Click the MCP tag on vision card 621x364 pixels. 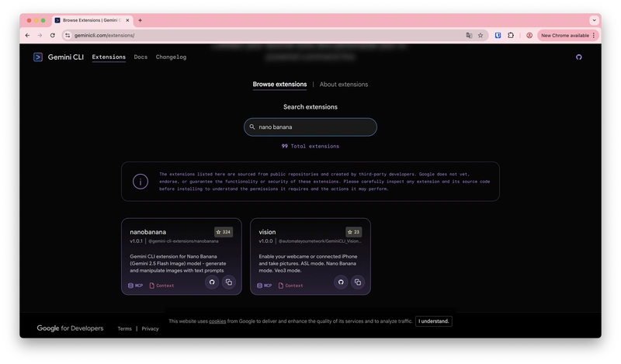tap(264, 286)
